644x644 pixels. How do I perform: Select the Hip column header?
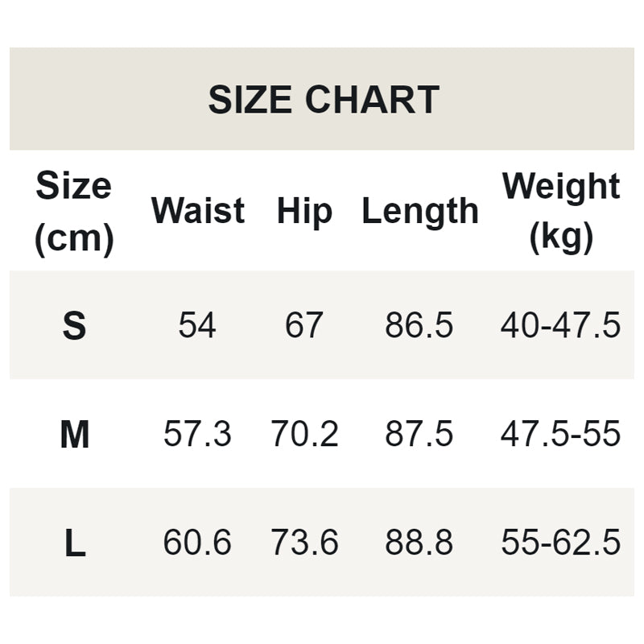[304, 211]
